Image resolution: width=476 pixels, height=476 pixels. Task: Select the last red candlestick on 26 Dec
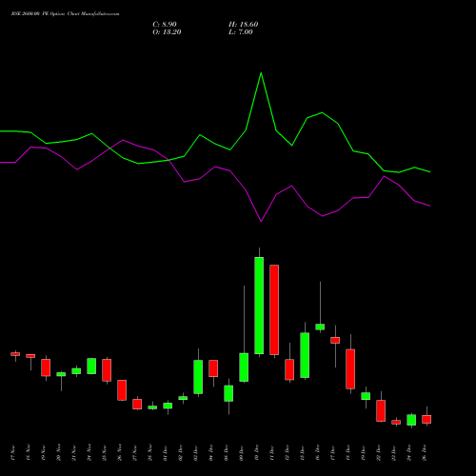[426, 419]
